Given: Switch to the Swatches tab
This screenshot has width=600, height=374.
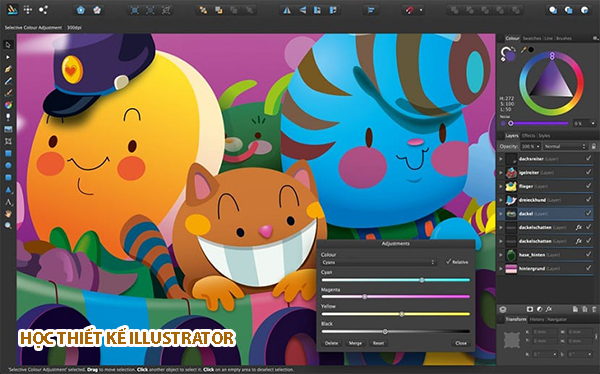Looking at the screenshot, I should 532,38.
